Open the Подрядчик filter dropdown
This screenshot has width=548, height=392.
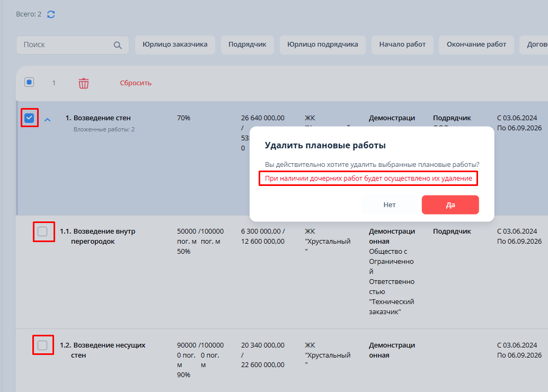[x=247, y=44]
